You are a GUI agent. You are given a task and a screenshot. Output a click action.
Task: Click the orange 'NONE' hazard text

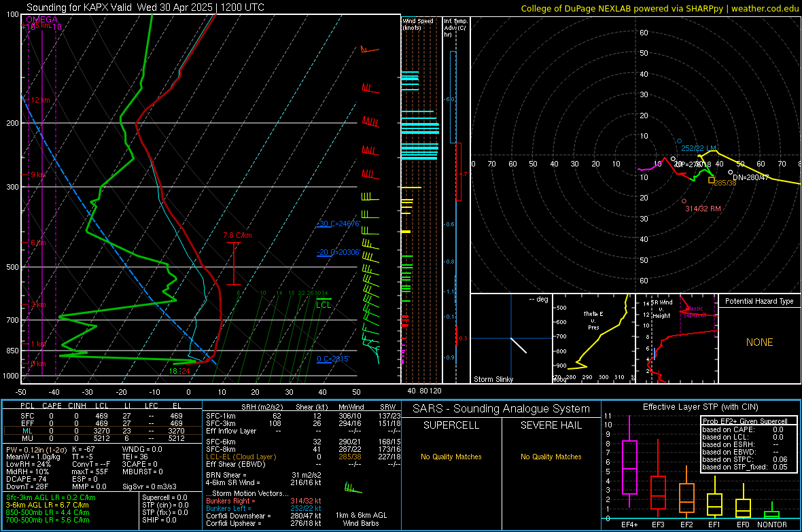(759, 342)
